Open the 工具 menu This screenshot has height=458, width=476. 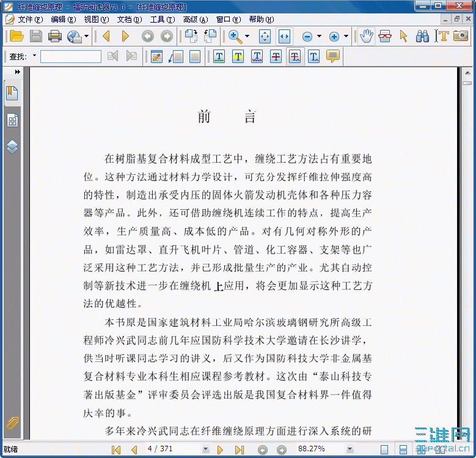[x=163, y=20]
